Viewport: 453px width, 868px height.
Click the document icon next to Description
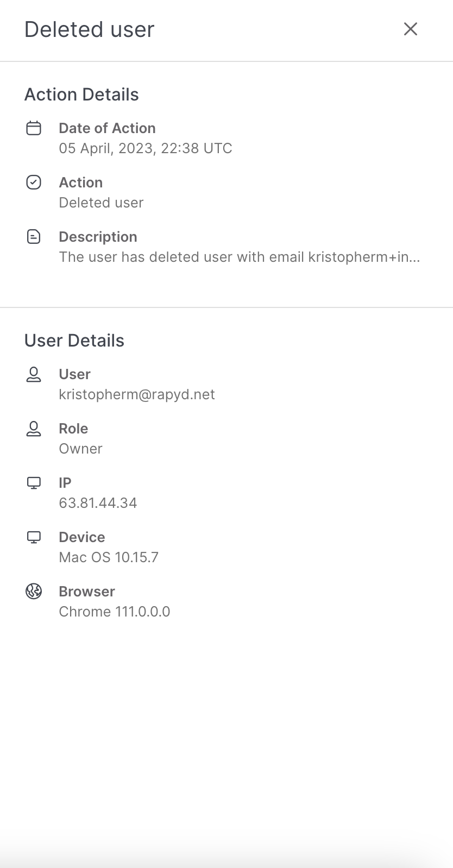pyautogui.click(x=34, y=237)
